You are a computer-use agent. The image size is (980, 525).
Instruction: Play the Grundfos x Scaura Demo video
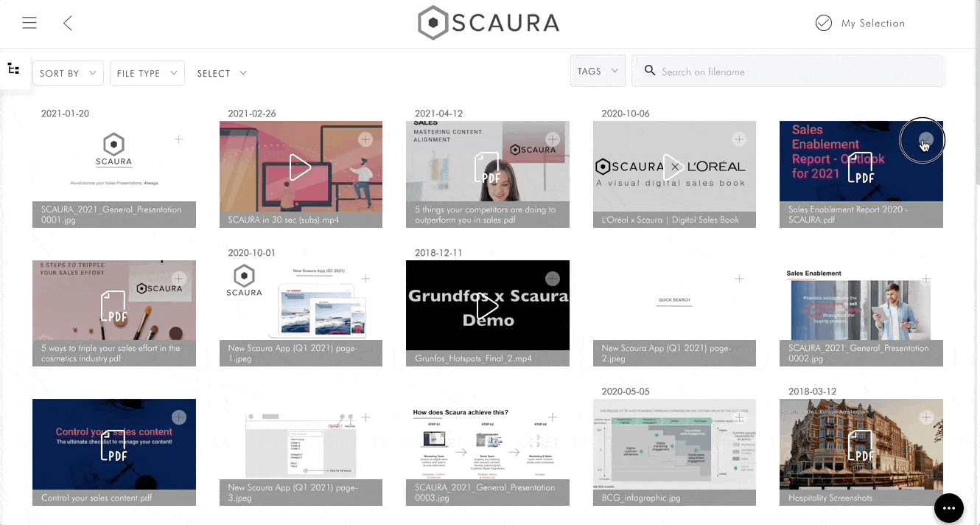click(487, 307)
